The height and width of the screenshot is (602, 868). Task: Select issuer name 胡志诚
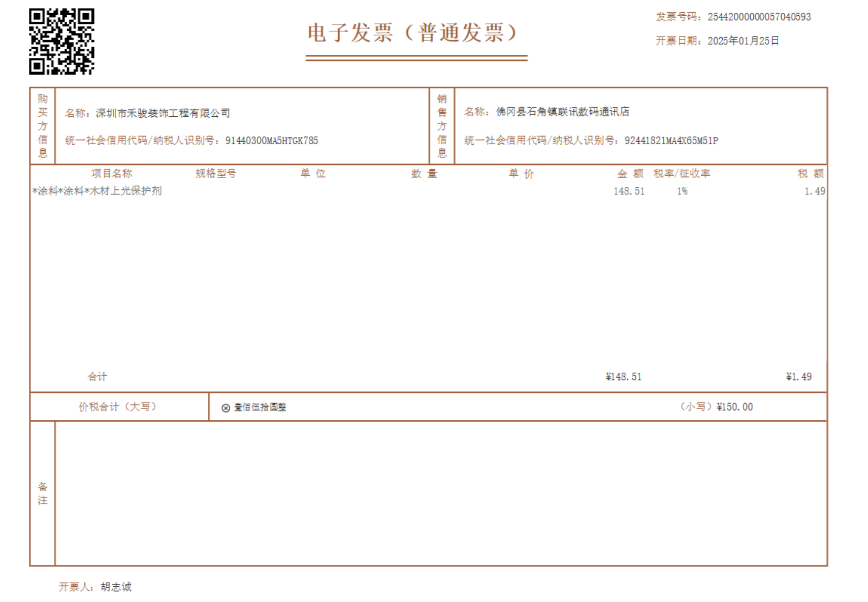tap(116, 587)
